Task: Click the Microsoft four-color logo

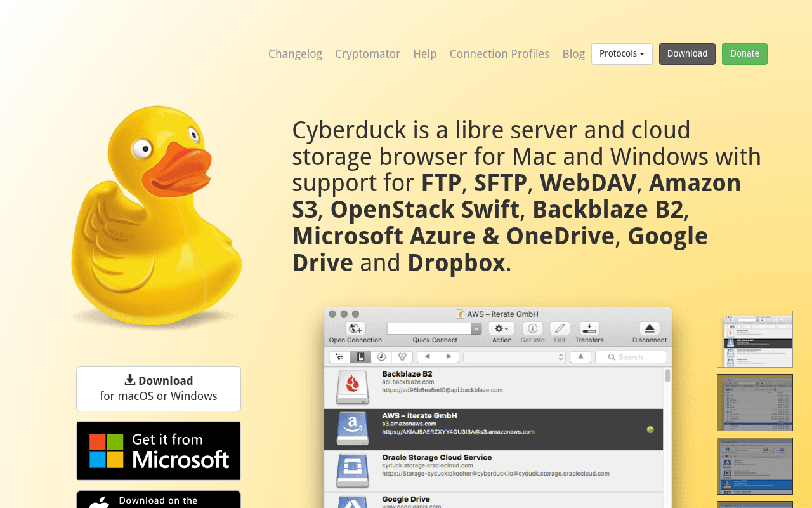Action: pyautogui.click(x=106, y=451)
